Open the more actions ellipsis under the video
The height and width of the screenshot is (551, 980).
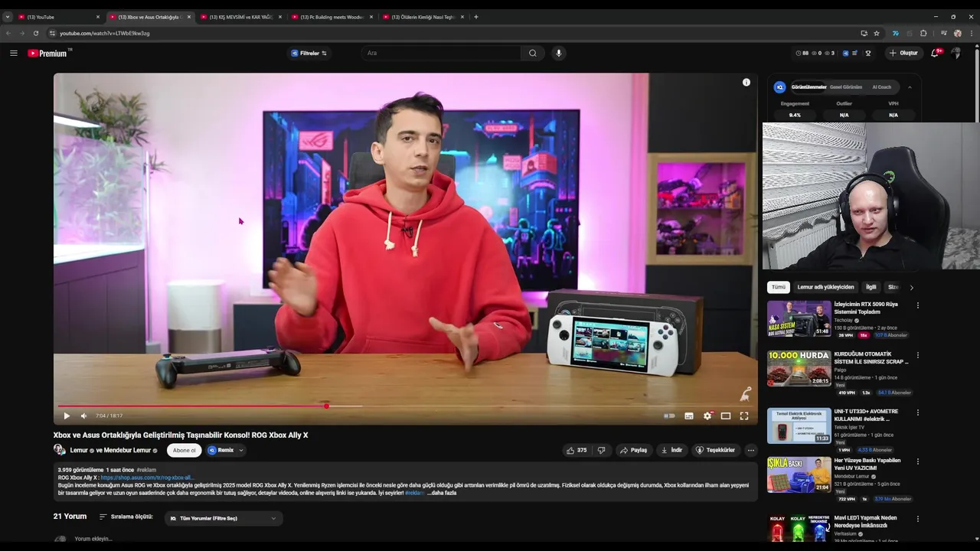751,450
